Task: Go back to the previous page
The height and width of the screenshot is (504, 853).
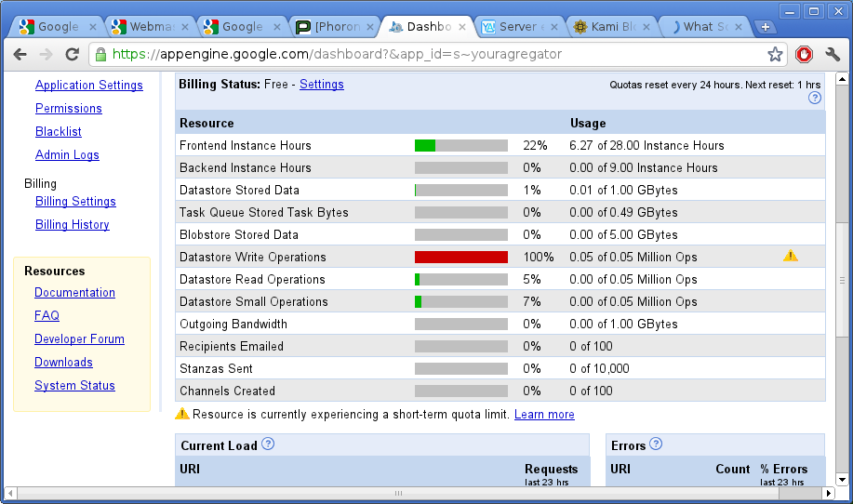Action: pyautogui.click(x=20, y=54)
